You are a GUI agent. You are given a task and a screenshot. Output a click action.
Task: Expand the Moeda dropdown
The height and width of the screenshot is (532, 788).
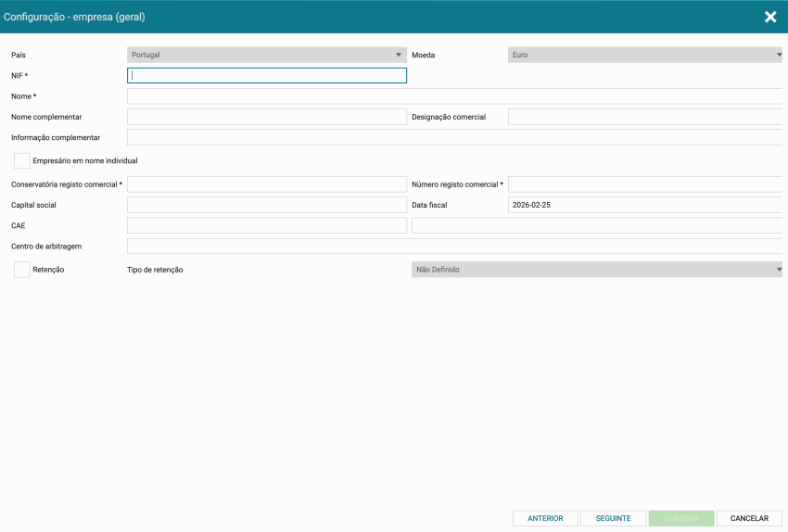(x=646, y=55)
